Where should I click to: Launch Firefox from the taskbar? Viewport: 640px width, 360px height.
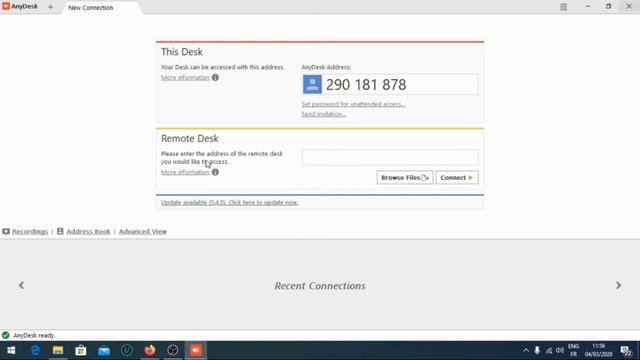(x=150, y=351)
